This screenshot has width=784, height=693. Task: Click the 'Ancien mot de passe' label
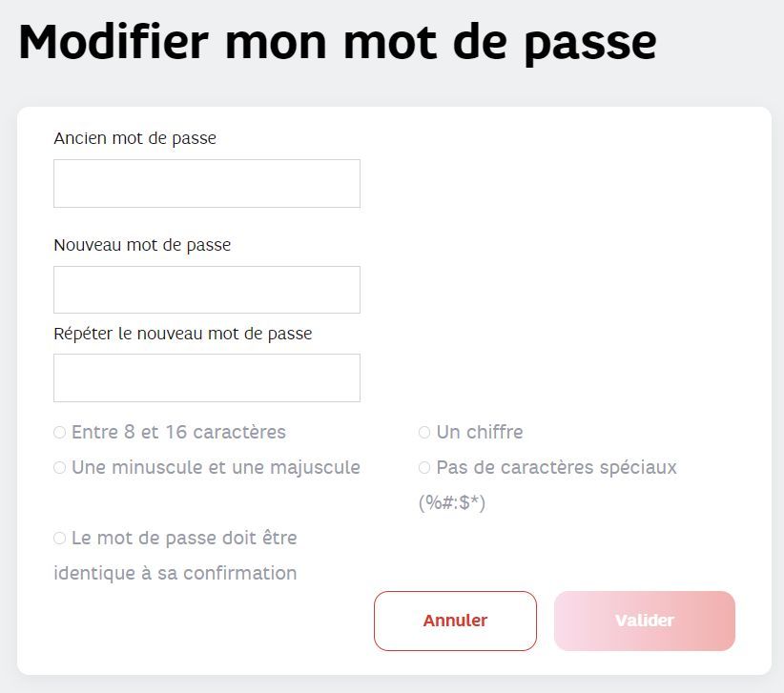coord(134,138)
